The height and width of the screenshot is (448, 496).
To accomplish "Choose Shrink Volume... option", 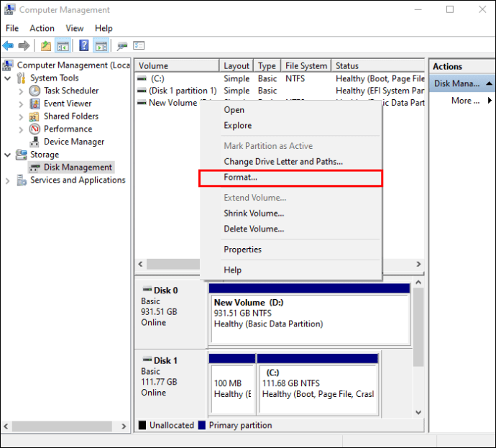I will click(x=290, y=214).
